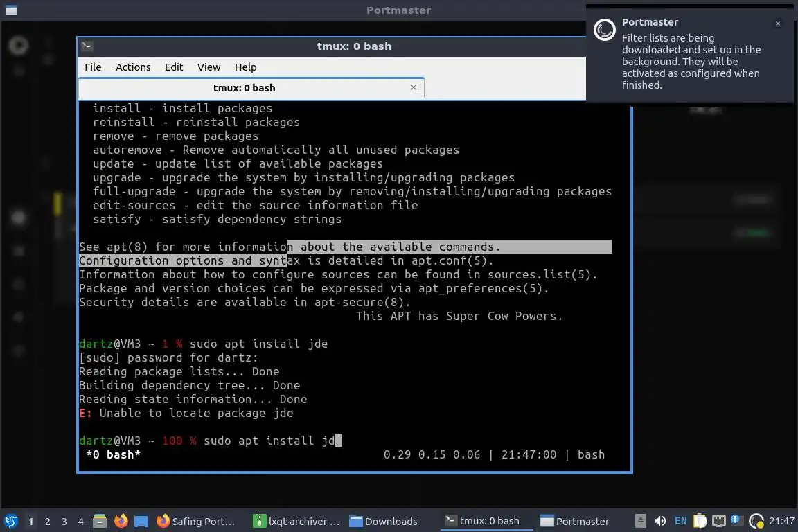
Task: Click the 'Security details are available' line
Action: pos(245,302)
